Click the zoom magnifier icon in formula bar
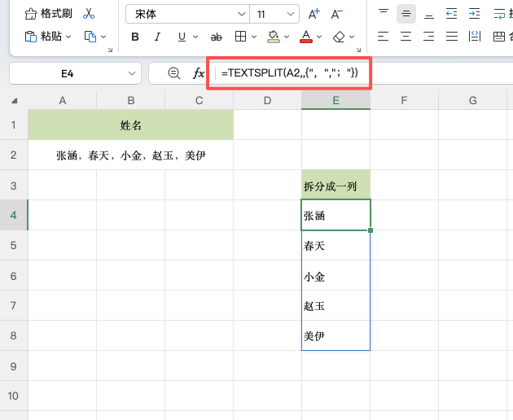The height and width of the screenshot is (420, 513). (x=174, y=73)
